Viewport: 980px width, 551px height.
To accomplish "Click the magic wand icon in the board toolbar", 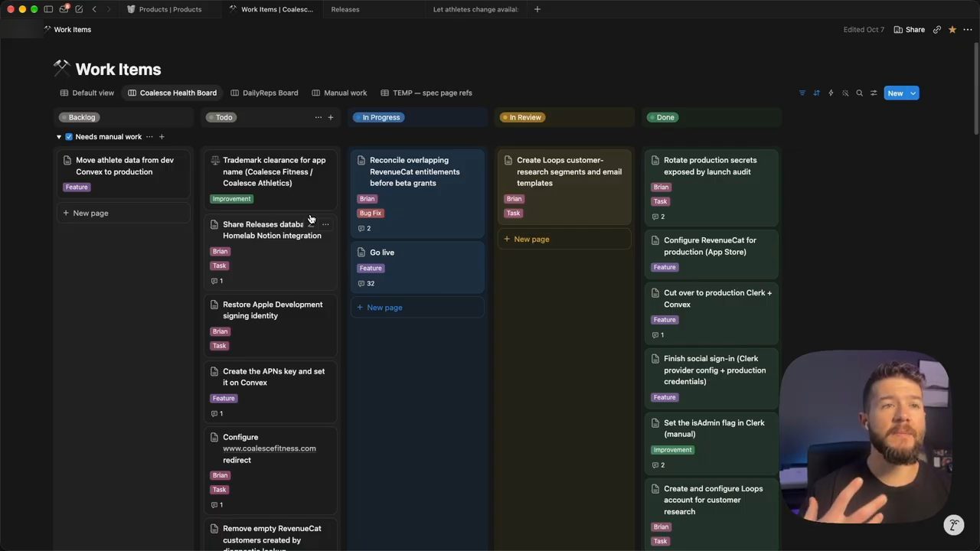I will [x=845, y=93].
